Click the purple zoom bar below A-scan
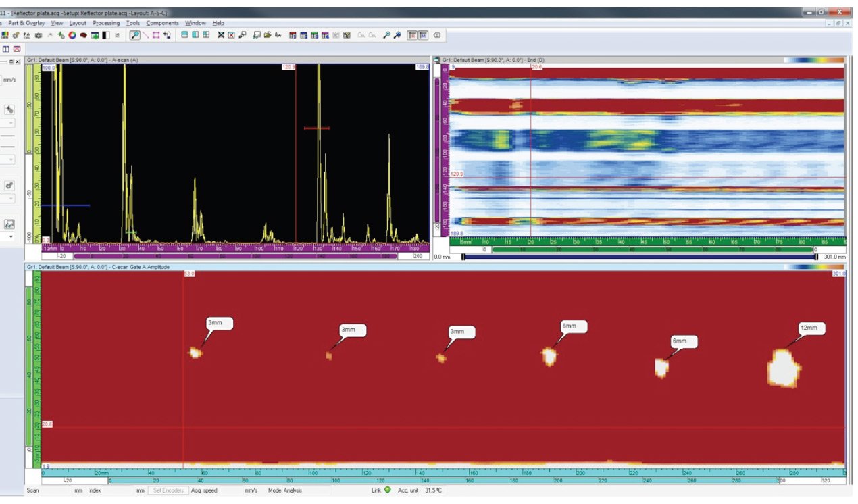The height and width of the screenshot is (504, 858). point(235,256)
